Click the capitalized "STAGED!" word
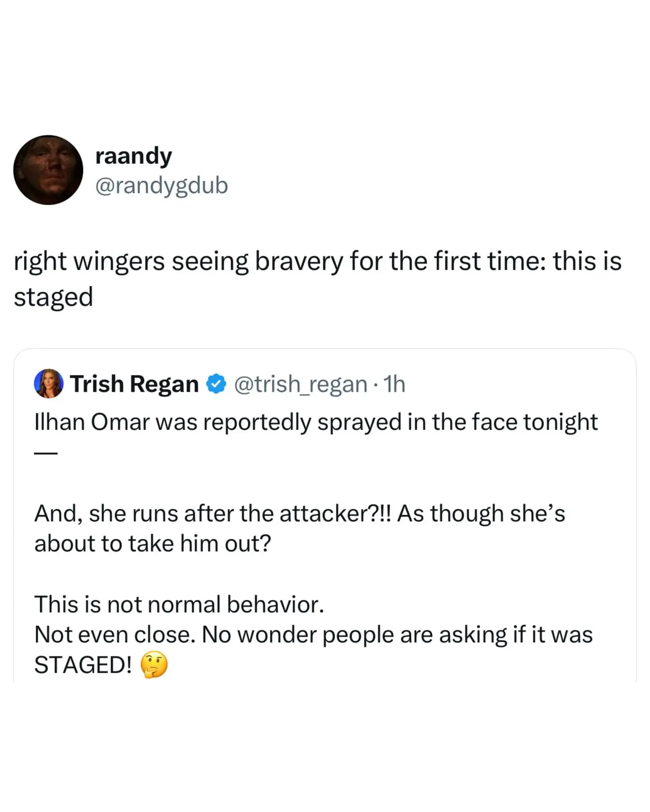 83,665
